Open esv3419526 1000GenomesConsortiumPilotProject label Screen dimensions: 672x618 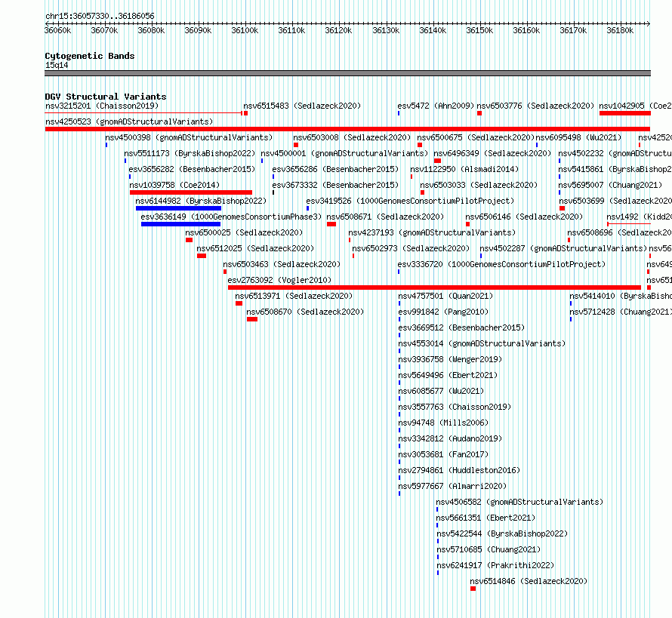point(410,201)
